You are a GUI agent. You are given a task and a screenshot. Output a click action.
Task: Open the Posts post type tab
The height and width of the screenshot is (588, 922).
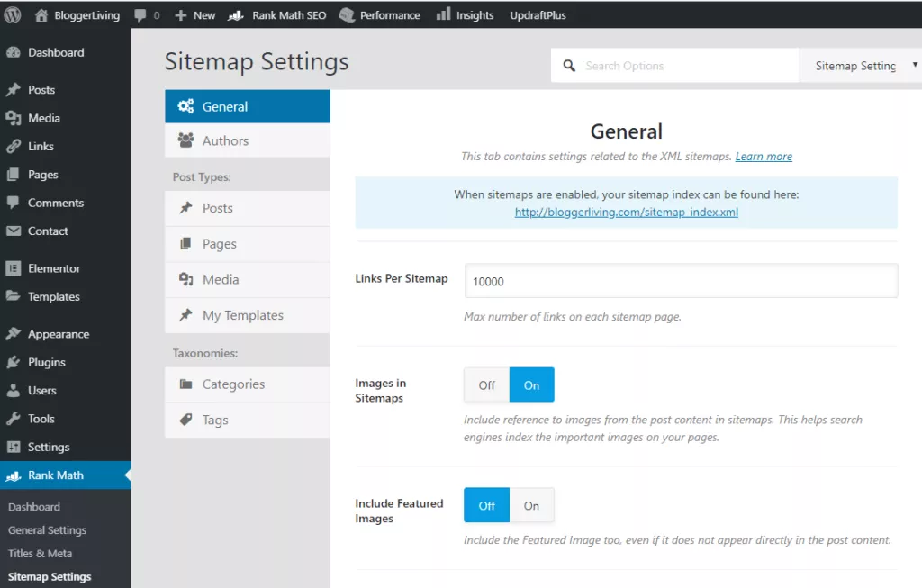(x=248, y=208)
